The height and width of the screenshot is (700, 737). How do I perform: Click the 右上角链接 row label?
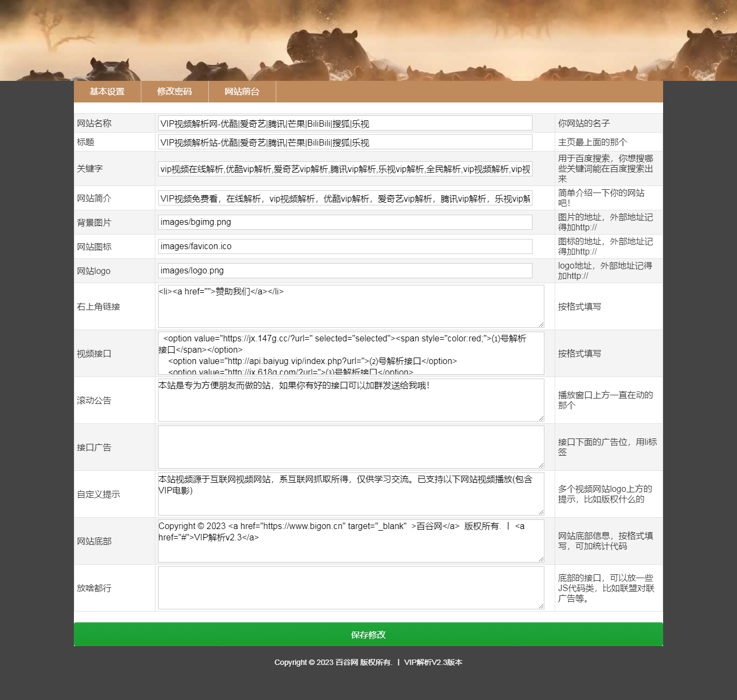(98, 307)
